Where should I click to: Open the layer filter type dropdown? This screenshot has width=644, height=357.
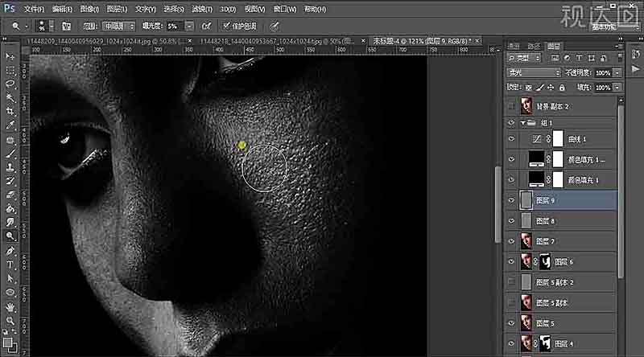point(525,58)
